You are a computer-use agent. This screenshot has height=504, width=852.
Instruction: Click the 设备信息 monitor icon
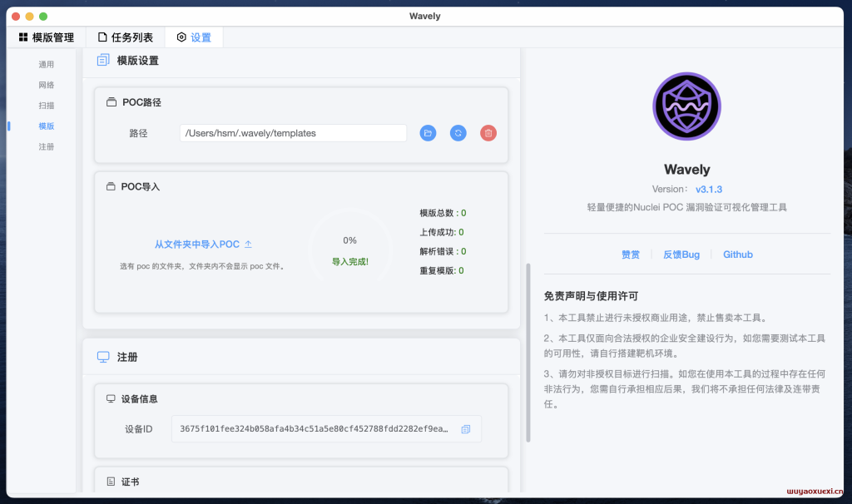tap(111, 398)
